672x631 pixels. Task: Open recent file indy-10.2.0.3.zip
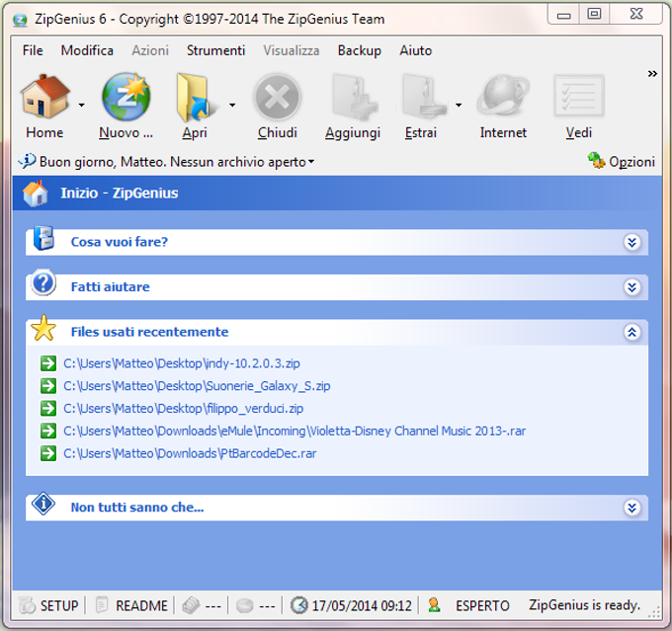click(x=182, y=363)
